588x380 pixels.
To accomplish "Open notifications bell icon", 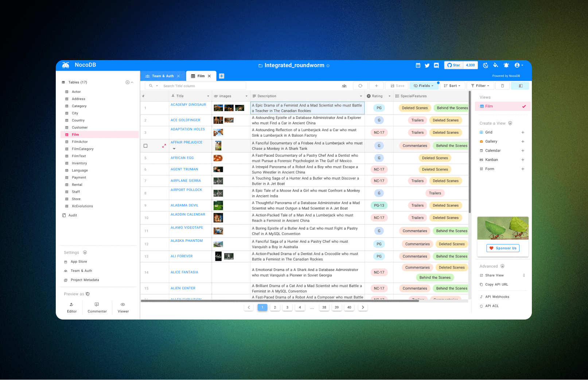I will (506, 65).
